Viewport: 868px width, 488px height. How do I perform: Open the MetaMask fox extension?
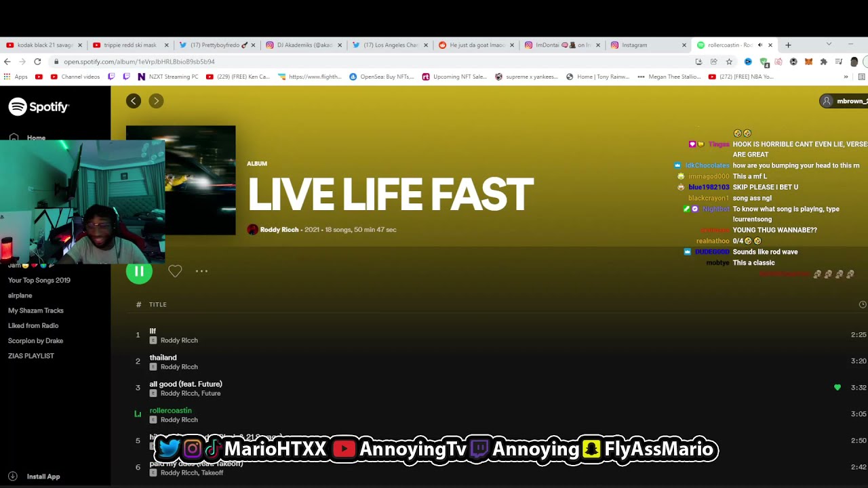point(808,62)
